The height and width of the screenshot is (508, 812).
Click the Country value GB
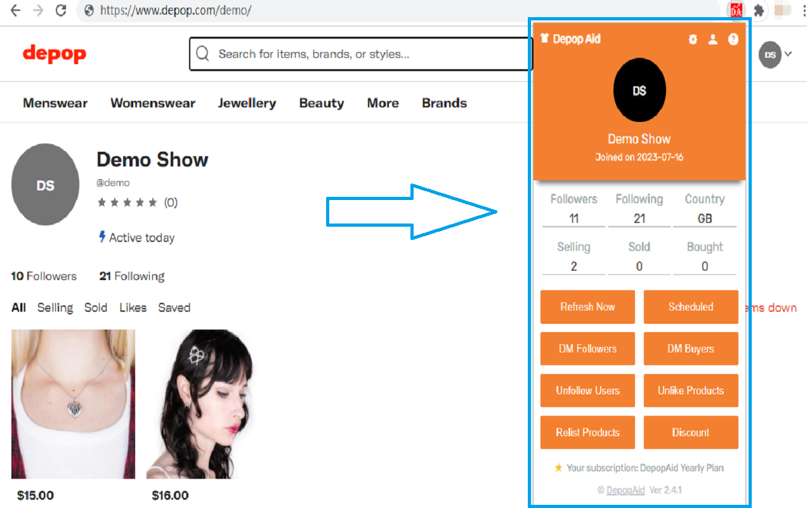point(705,218)
